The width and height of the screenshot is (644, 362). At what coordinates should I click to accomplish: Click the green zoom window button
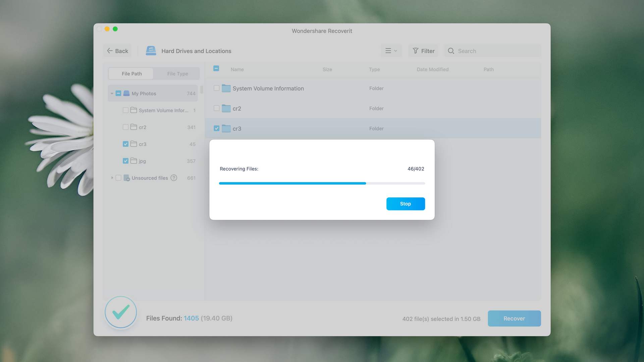[115, 29]
